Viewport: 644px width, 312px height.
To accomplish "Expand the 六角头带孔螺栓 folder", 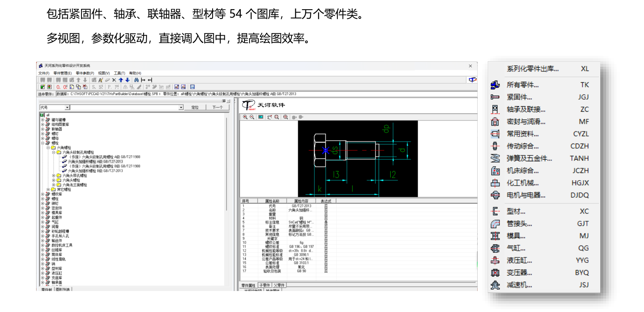I will [x=53, y=176].
